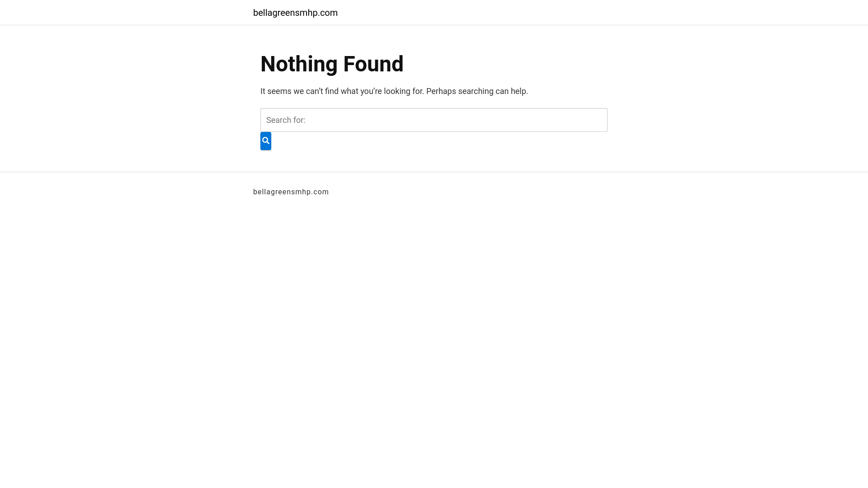The image size is (868, 488).
Task: Follow the bellagreensmhp.com footer text link
Action: coord(291,192)
